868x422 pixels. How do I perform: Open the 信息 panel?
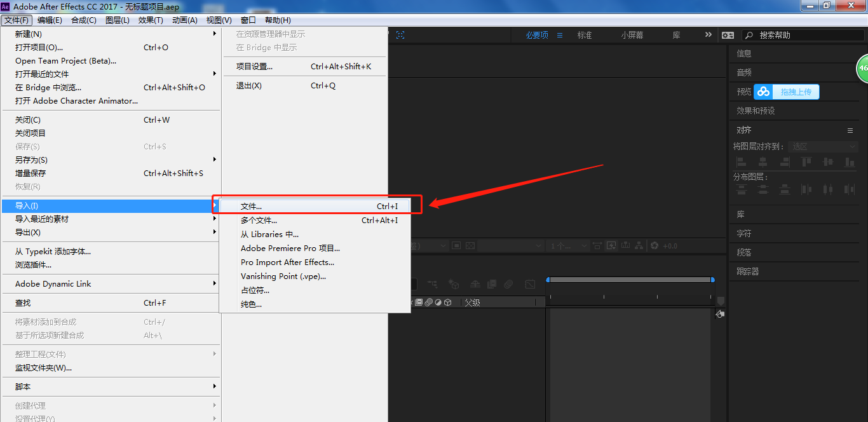(744, 54)
